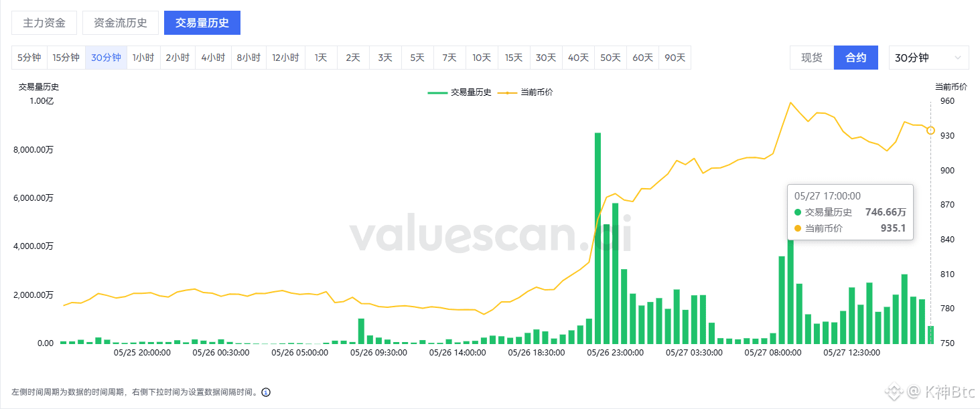Click the 当前币价 right axis title
The width and height of the screenshot is (980, 409).
pos(951,86)
